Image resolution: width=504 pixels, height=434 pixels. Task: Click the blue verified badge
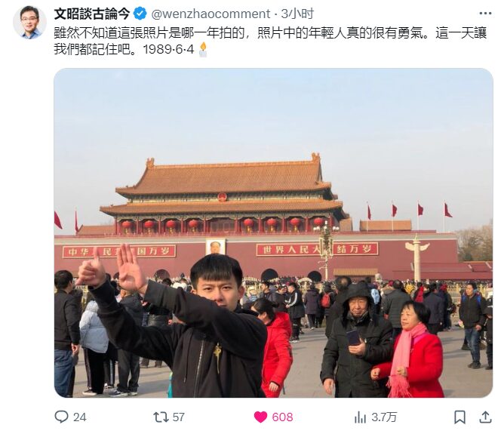click(x=140, y=14)
